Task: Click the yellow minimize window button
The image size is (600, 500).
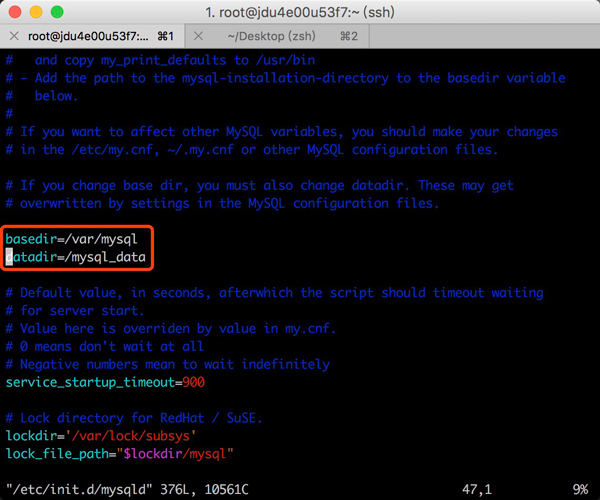Action: coord(36,12)
